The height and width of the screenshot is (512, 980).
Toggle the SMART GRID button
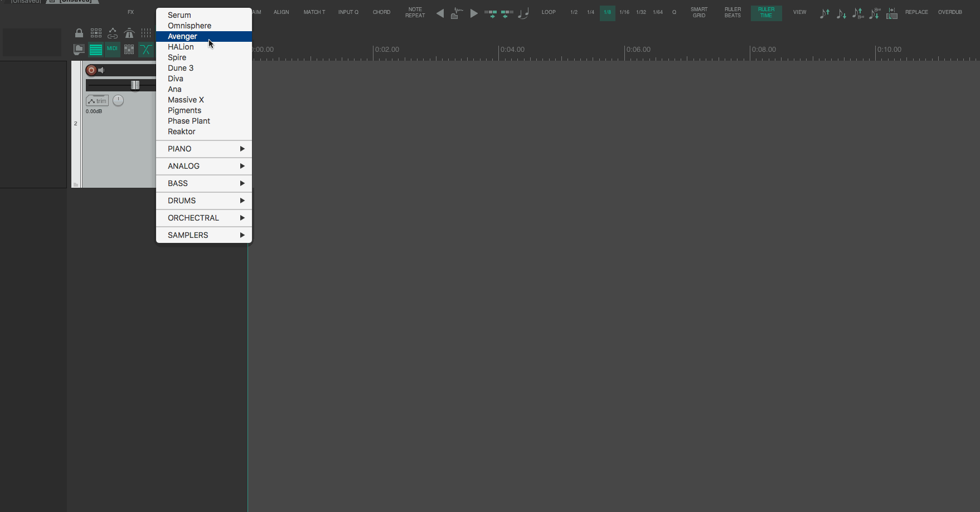click(699, 12)
